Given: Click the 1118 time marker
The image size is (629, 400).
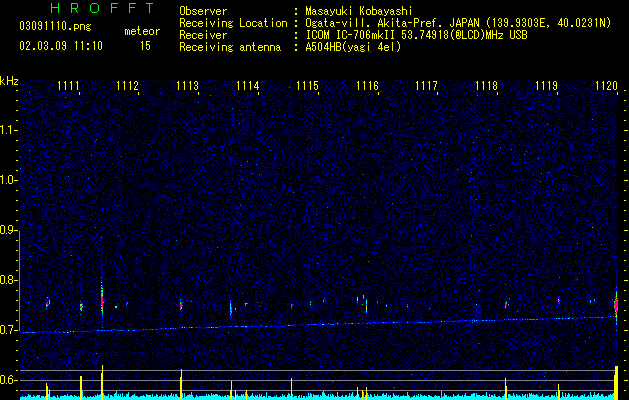Looking at the screenshot, I should (486, 86).
